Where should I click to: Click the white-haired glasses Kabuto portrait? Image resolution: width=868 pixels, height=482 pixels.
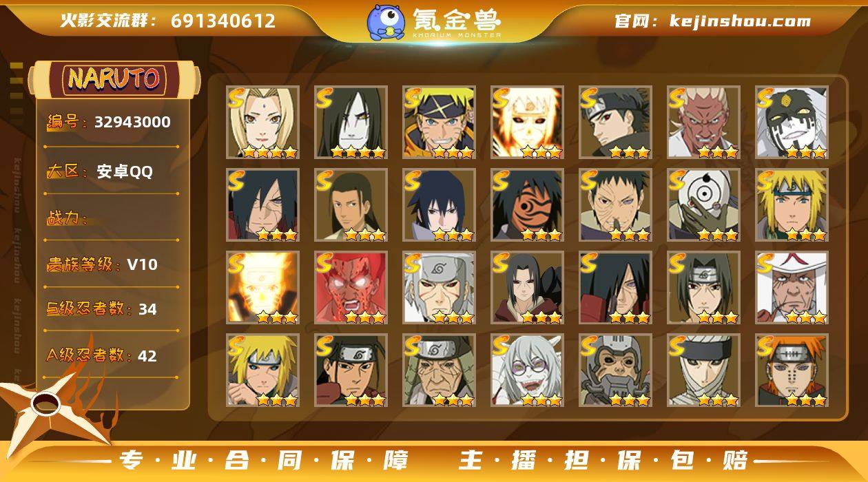point(528,370)
